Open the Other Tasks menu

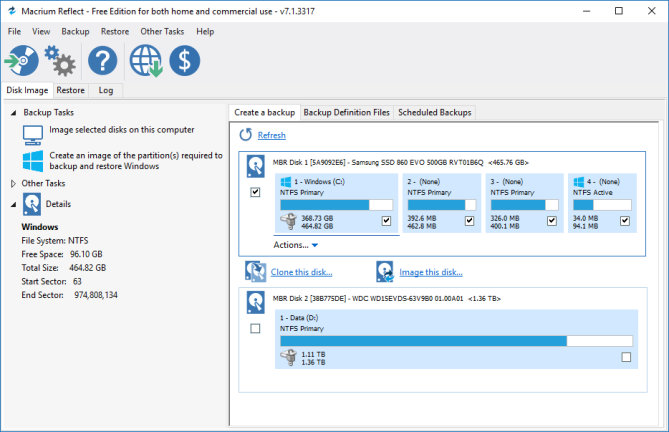(162, 32)
